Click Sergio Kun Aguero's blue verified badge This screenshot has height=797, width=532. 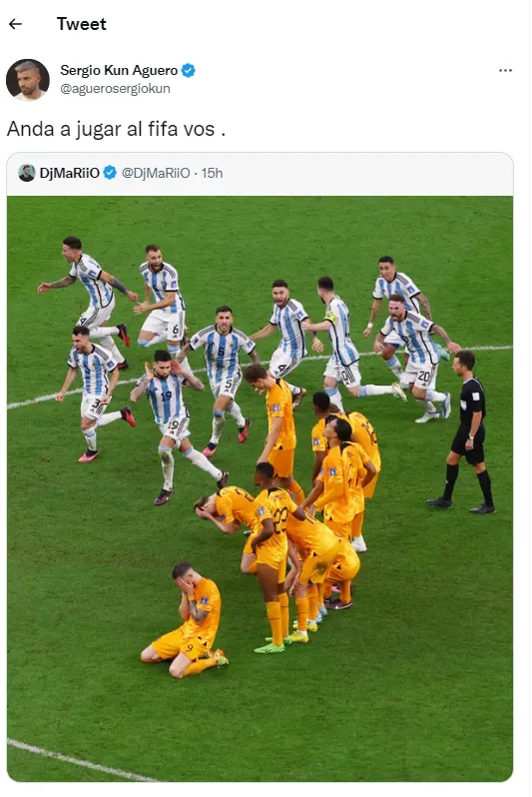(189, 70)
